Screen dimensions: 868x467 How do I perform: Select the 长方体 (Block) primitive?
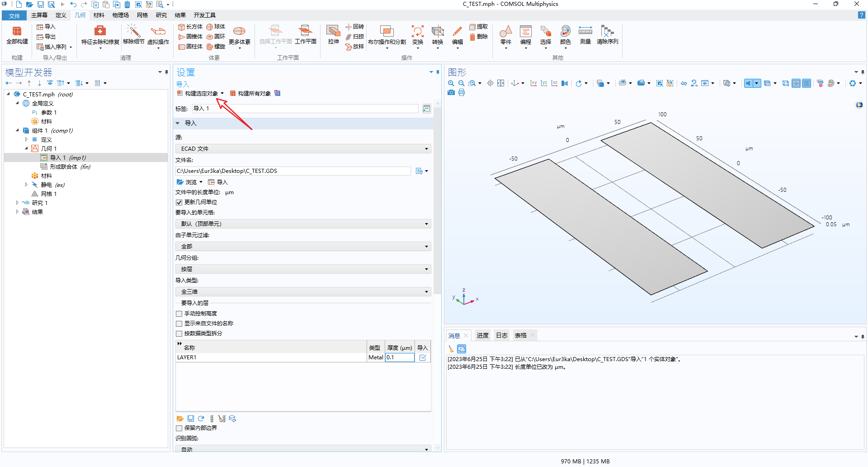point(190,27)
